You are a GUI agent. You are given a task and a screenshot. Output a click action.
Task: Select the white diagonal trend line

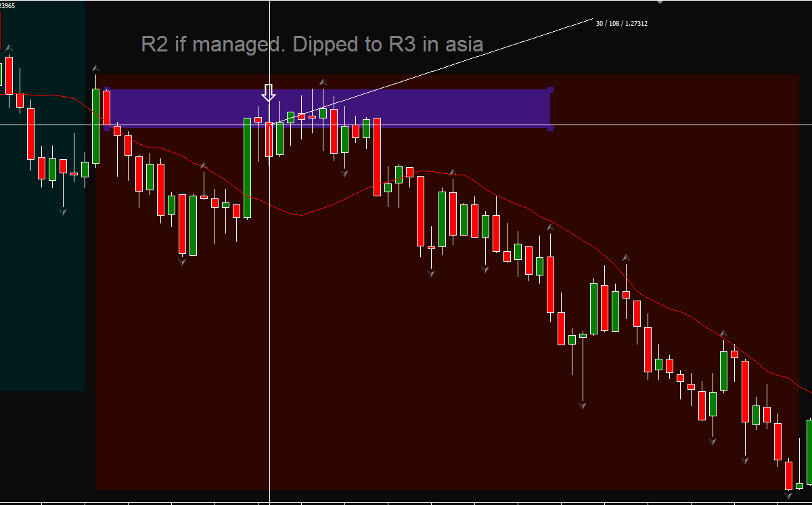tap(431, 71)
